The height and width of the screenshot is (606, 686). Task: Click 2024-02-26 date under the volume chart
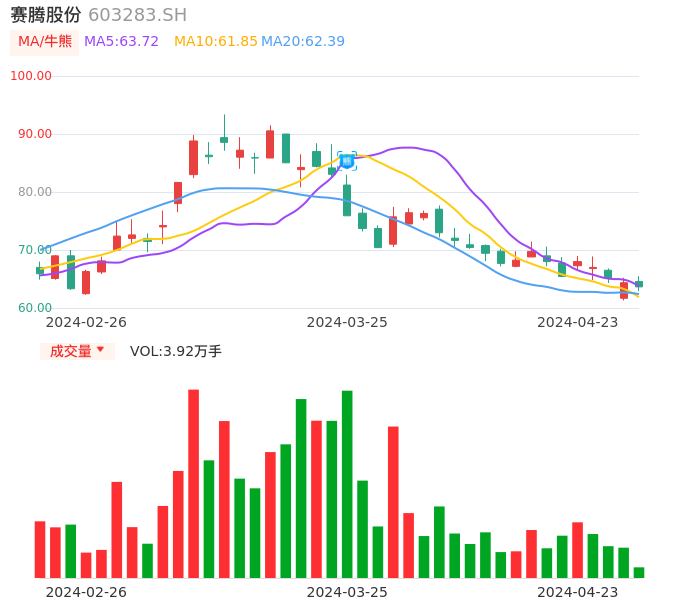[86, 592]
